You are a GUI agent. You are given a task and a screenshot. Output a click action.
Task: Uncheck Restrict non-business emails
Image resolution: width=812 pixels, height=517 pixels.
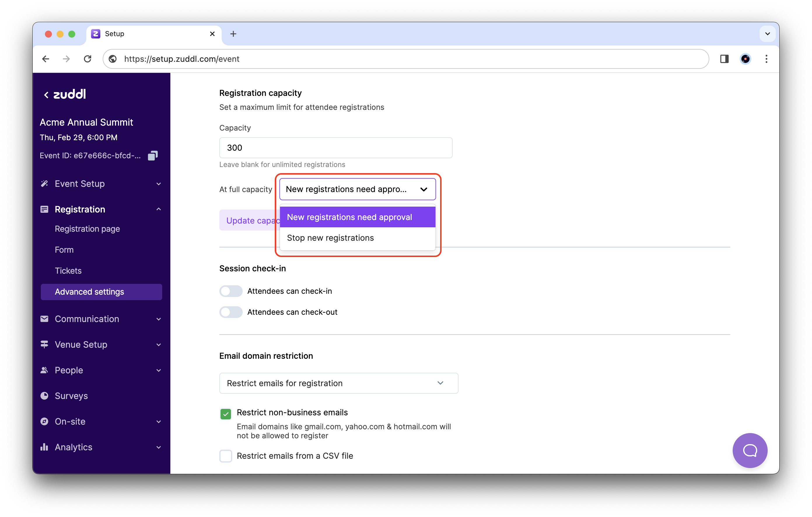click(225, 414)
